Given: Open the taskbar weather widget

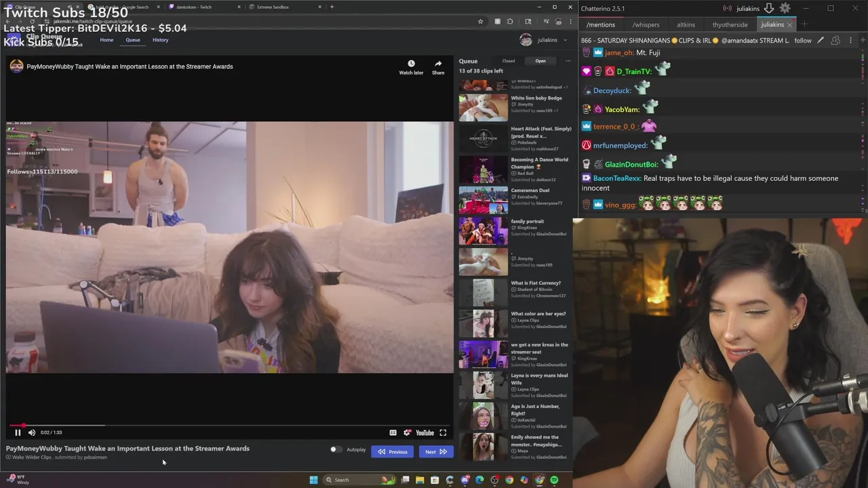Looking at the screenshot, I should (18, 480).
